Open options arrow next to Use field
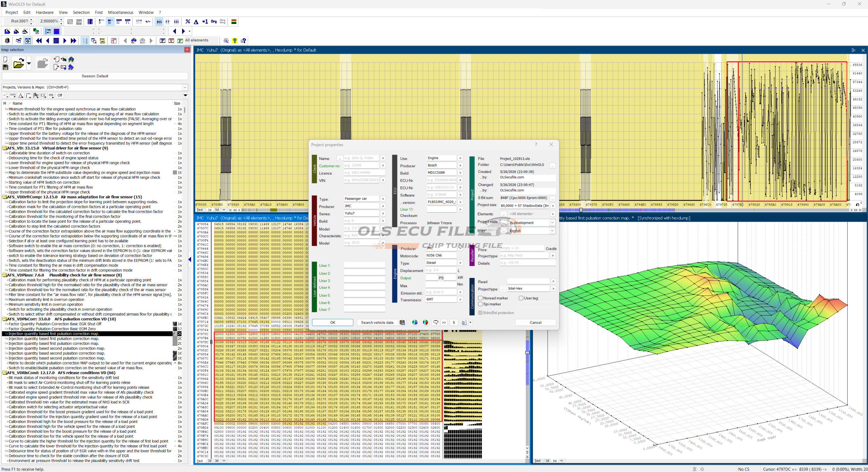 pyautogui.click(x=460, y=158)
